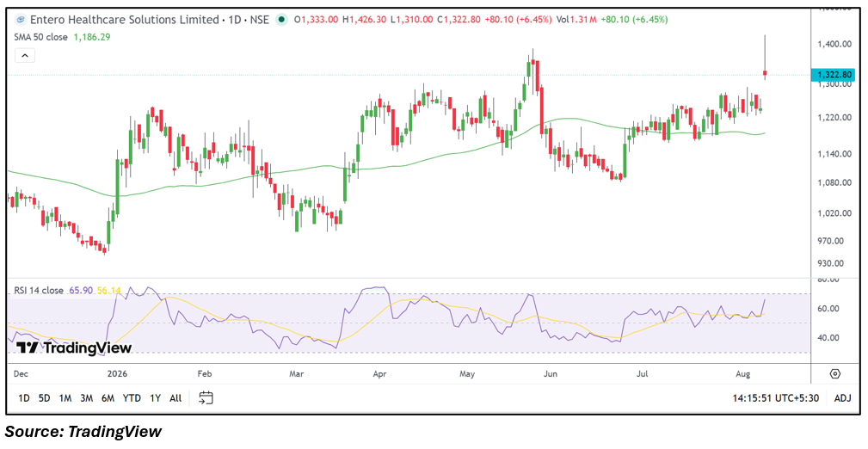Select the 1Y time range

155,398
